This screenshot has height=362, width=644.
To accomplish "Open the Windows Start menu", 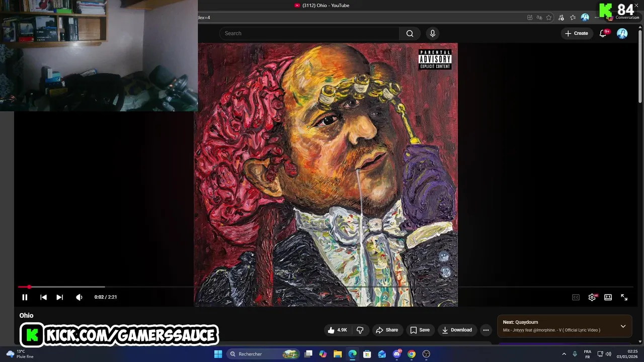I will pos(218,354).
